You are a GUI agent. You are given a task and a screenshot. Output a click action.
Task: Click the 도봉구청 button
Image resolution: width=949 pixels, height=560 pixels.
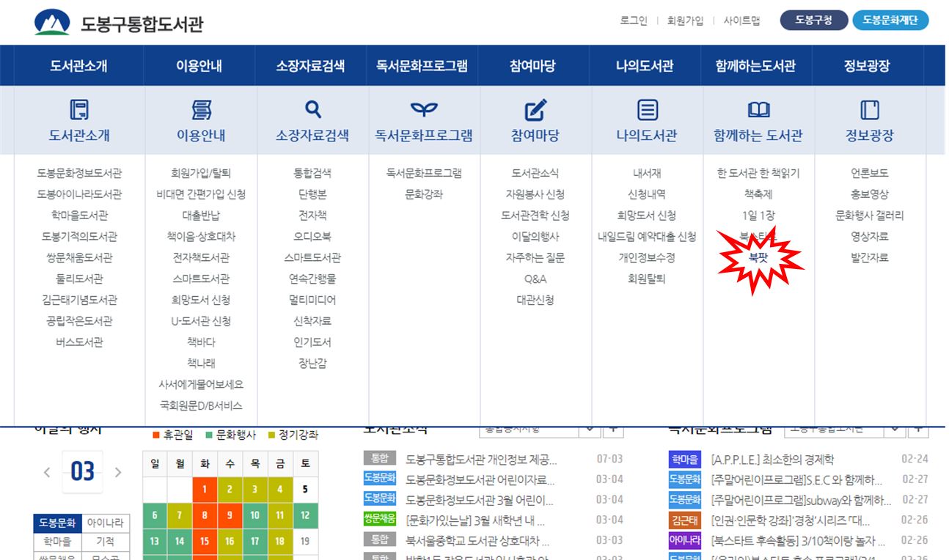pyautogui.click(x=814, y=21)
